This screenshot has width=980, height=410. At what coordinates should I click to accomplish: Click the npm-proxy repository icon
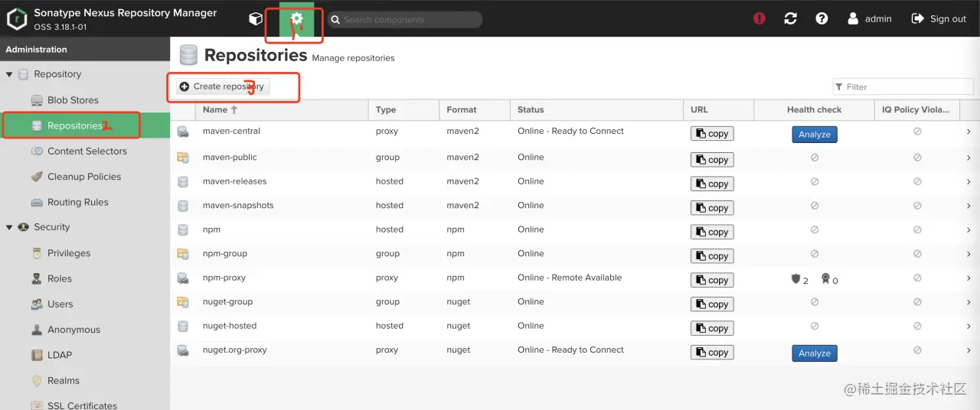[x=183, y=278]
